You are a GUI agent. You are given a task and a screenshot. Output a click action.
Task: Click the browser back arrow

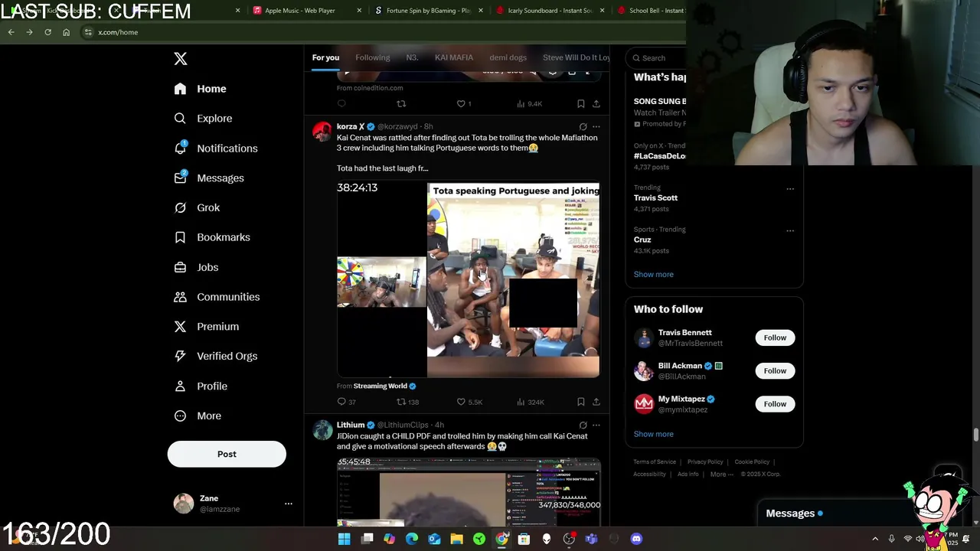pyautogui.click(x=11, y=32)
